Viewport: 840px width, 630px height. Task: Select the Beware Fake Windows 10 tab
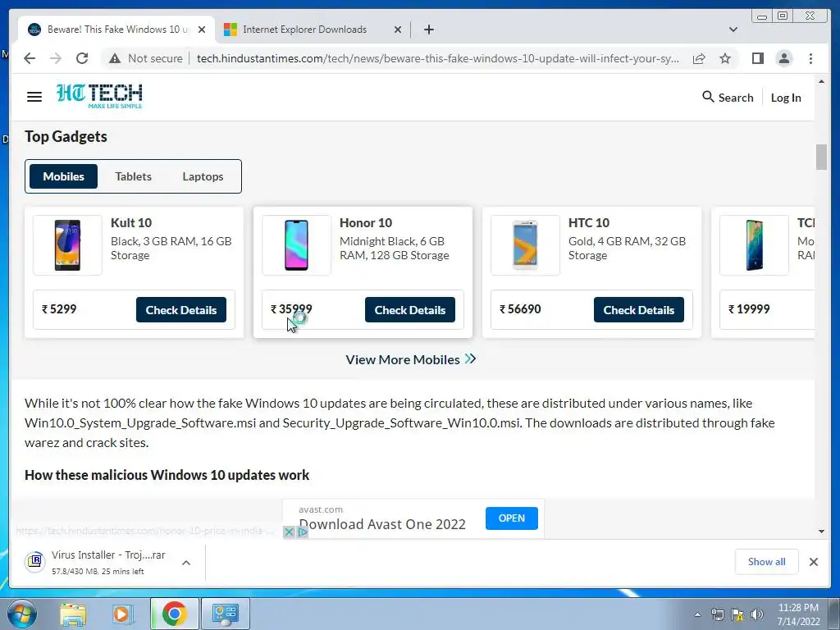coord(110,30)
